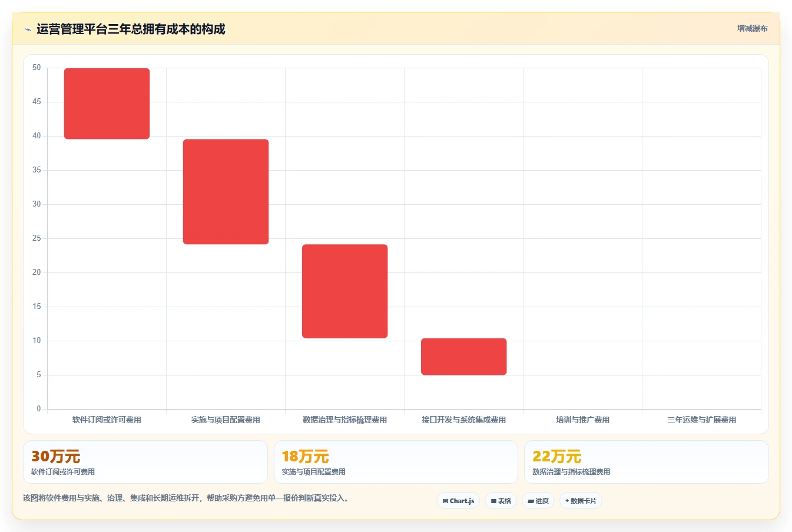Viewport: 792px width, 532px height.
Task: Click y-axis value 10
Action: pyautogui.click(x=37, y=341)
